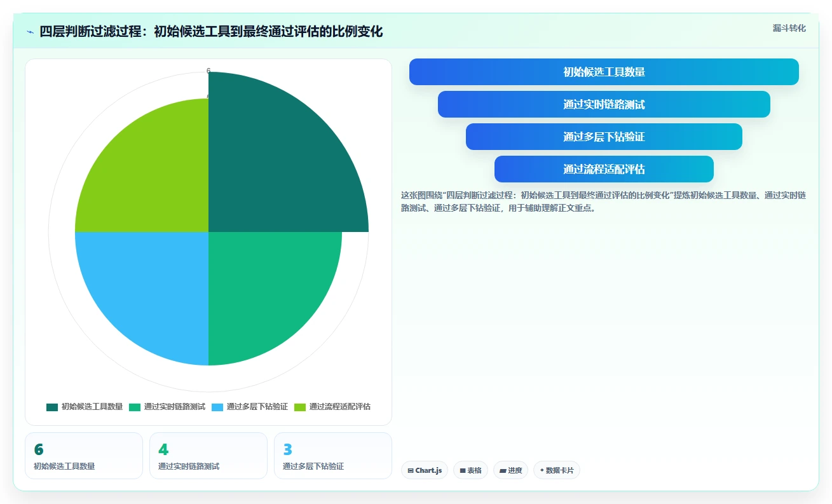
Task: Click the axis label 6 atop chart
Action: [x=208, y=71]
